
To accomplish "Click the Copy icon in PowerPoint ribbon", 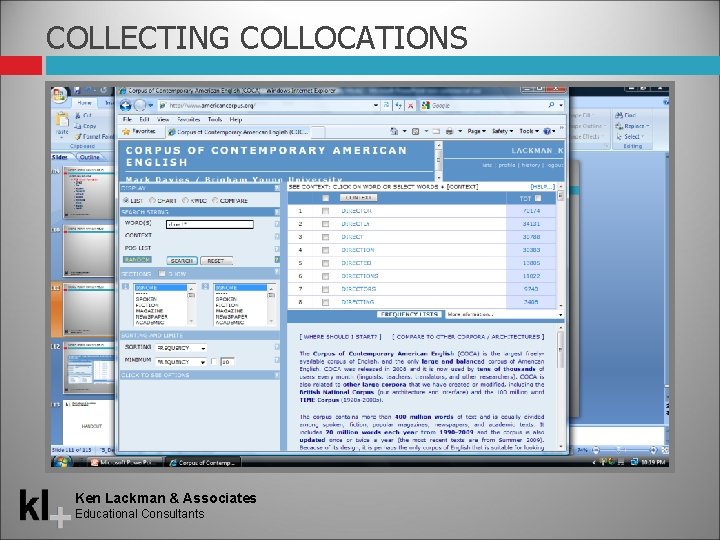I will point(78,126).
